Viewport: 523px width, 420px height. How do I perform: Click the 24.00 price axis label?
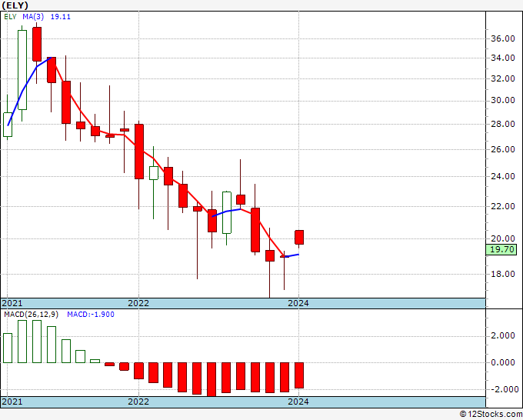503,176
